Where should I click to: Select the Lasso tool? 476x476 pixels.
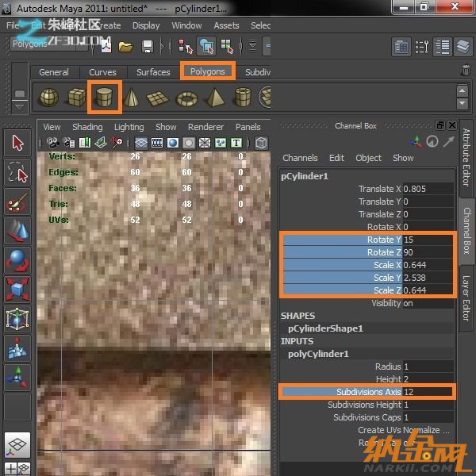coord(17,172)
